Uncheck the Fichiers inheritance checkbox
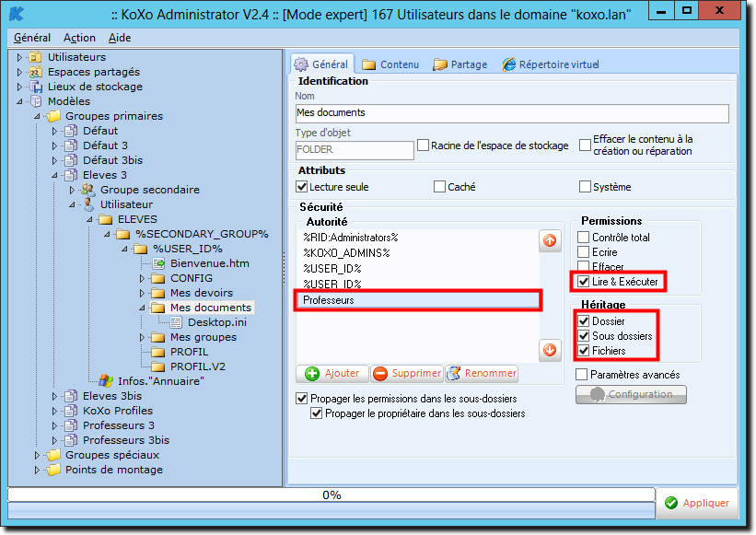This screenshot has height=535, width=756. pyautogui.click(x=584, y=351)
